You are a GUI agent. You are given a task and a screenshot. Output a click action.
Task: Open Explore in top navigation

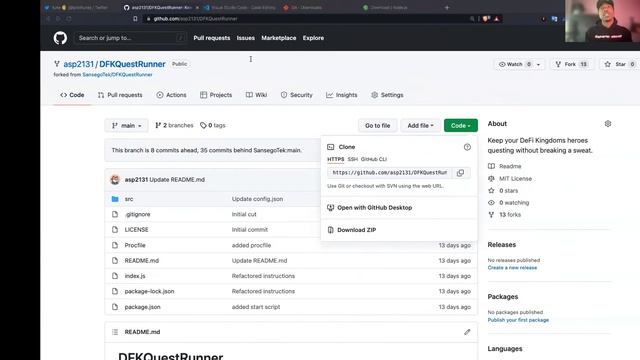313,38
